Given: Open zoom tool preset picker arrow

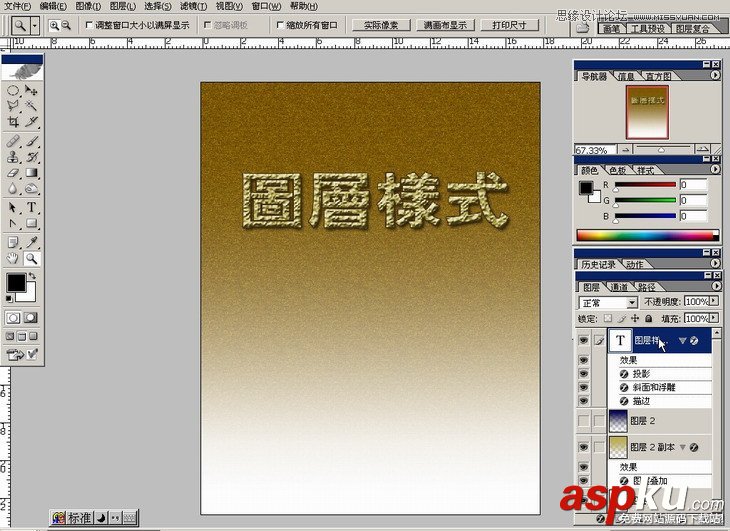Looking at the screenshot, I should pyautogui.click(x=35, y=26).
